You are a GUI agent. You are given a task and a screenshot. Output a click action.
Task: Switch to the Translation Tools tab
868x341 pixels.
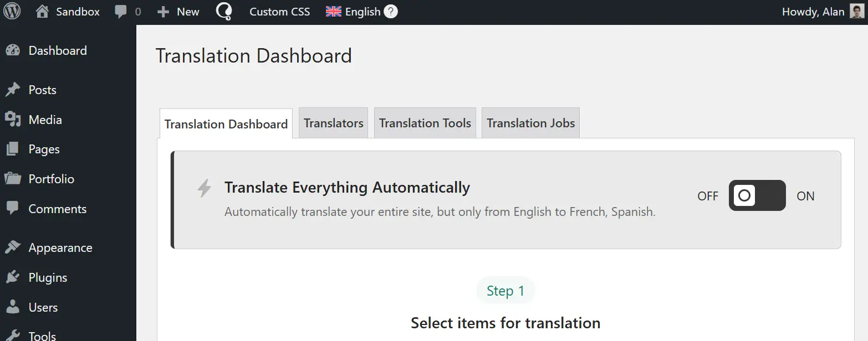tap(425, 123)
